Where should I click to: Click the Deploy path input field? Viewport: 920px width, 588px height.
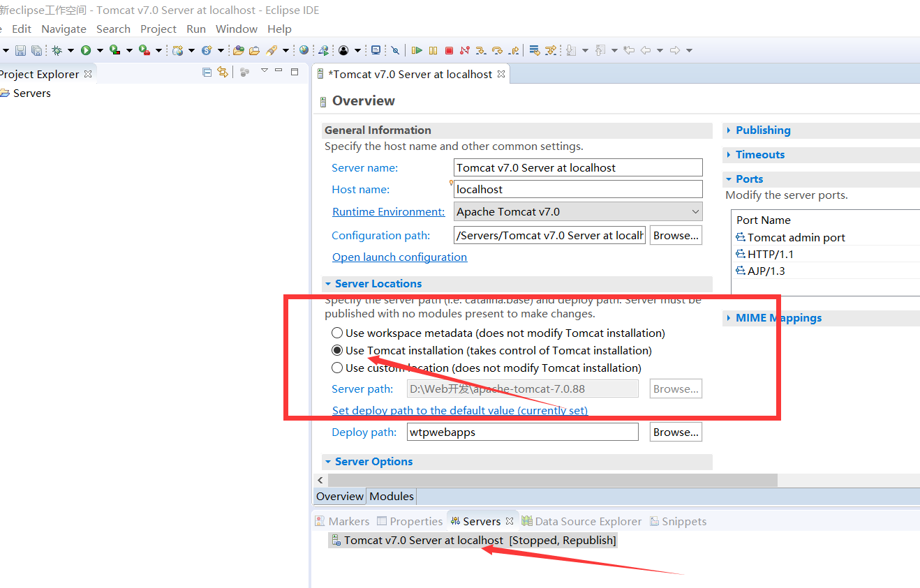(523, 432)
